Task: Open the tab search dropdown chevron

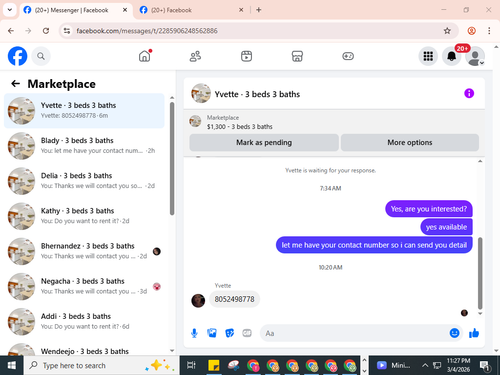Action: pos(10,10)
